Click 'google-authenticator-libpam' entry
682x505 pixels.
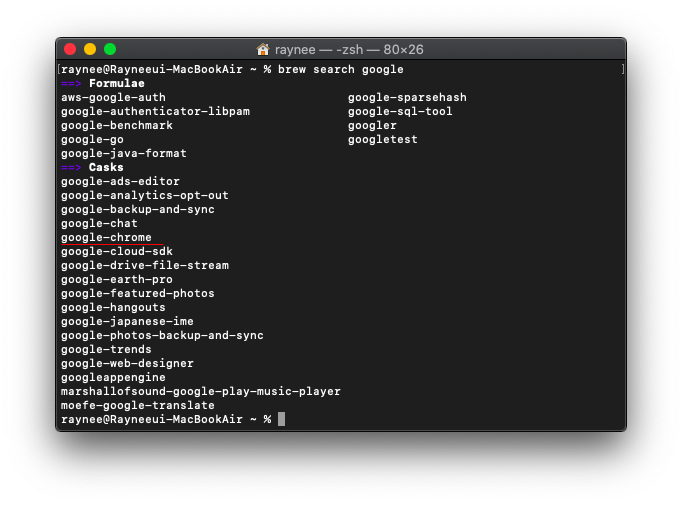click(x=155, y=111)
